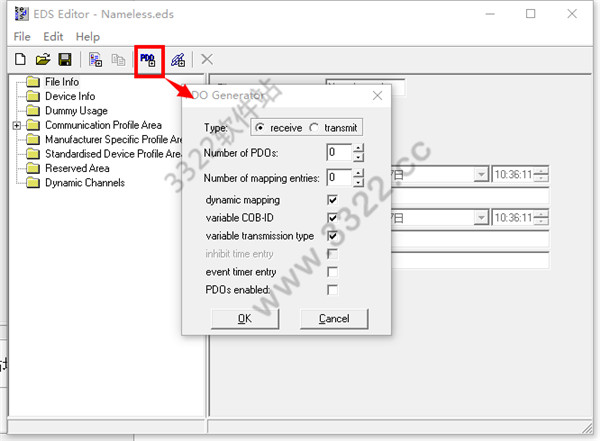
Task: Open the Help menu
Action: point(88,37)
